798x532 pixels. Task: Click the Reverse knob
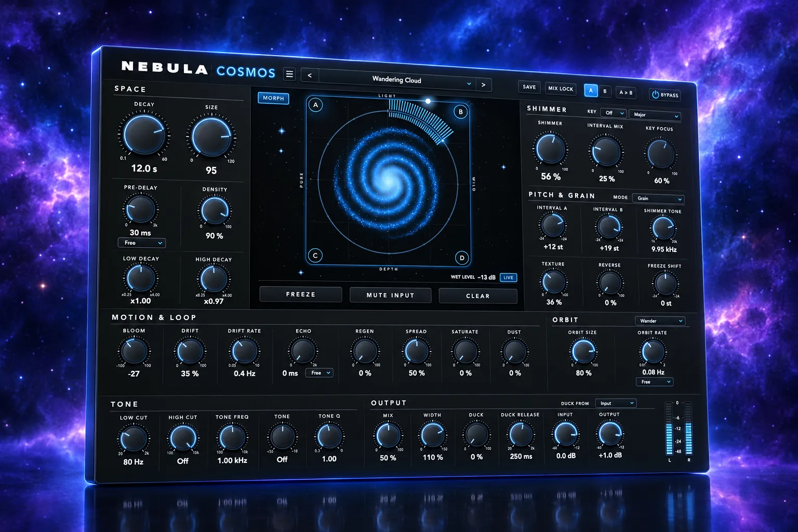pos(610,283)
